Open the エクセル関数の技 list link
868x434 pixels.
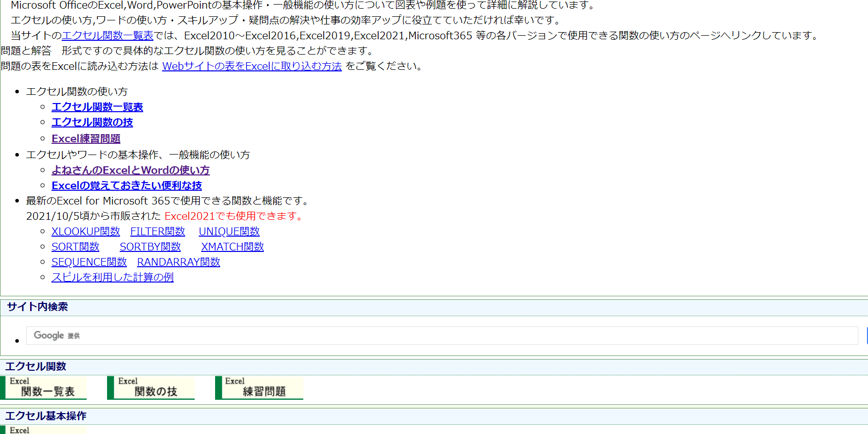(x=92, y=122)
